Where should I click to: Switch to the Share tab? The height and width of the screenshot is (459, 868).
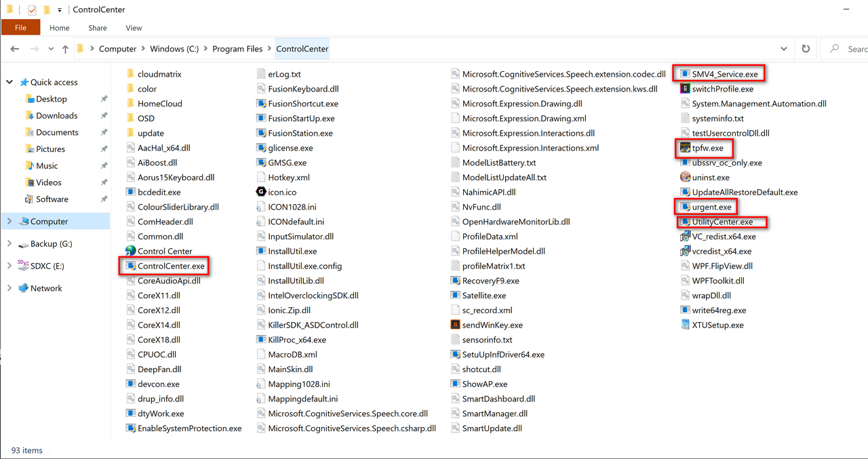(x=97, y=28)
